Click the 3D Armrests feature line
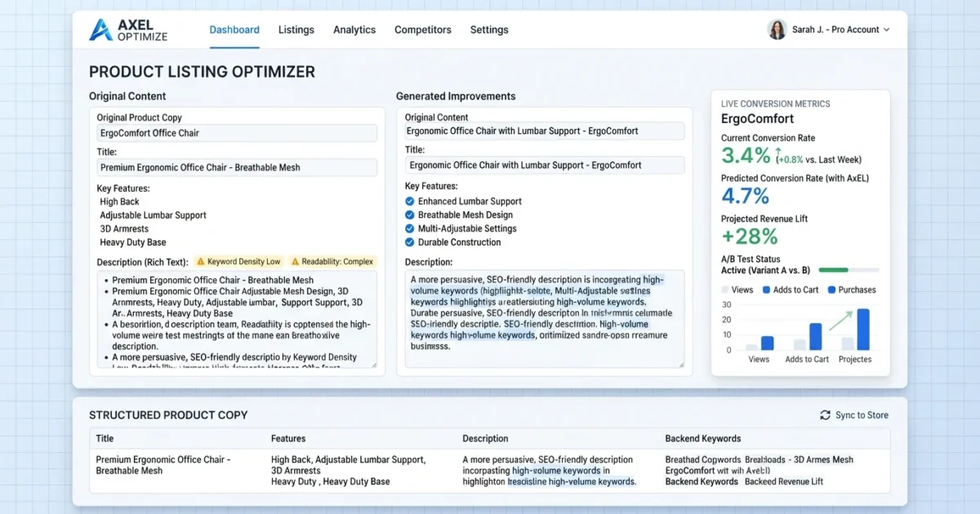Image resolution: width=980 pixels, height=514 pixels. coord(125,229)
